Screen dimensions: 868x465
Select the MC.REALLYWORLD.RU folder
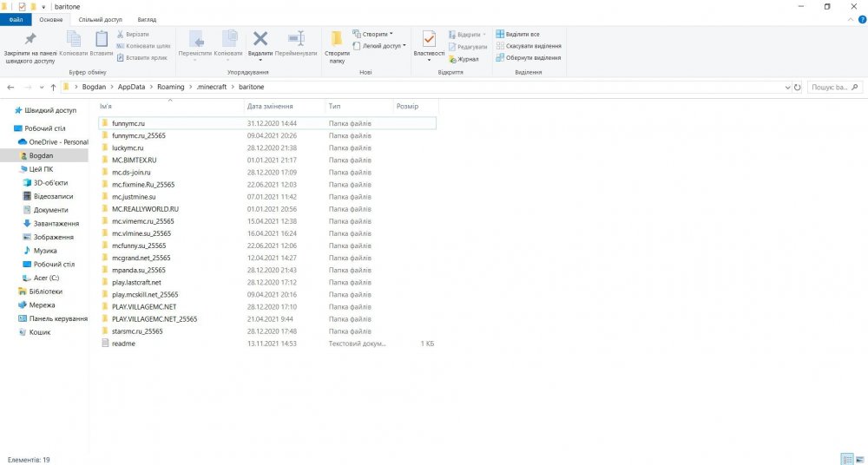(267, 209)
